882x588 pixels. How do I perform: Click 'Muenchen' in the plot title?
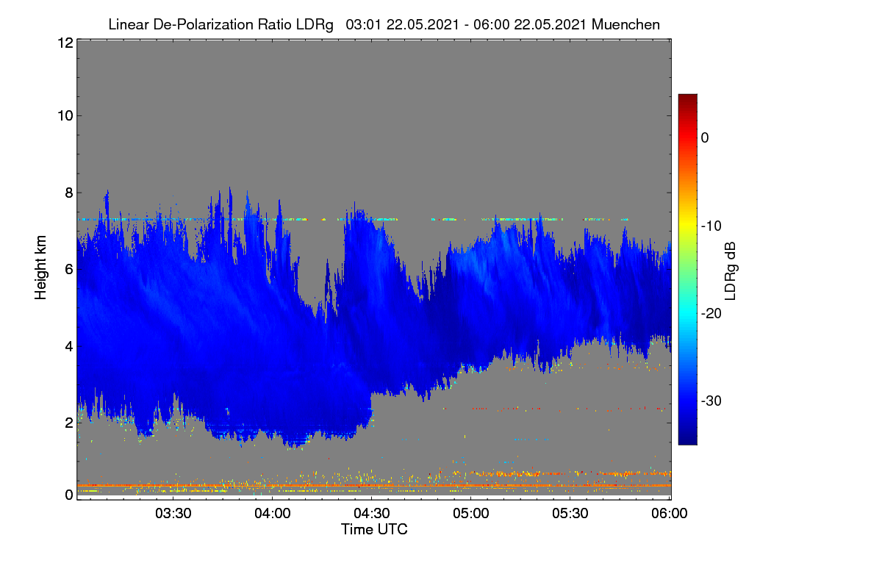[625, 24]
